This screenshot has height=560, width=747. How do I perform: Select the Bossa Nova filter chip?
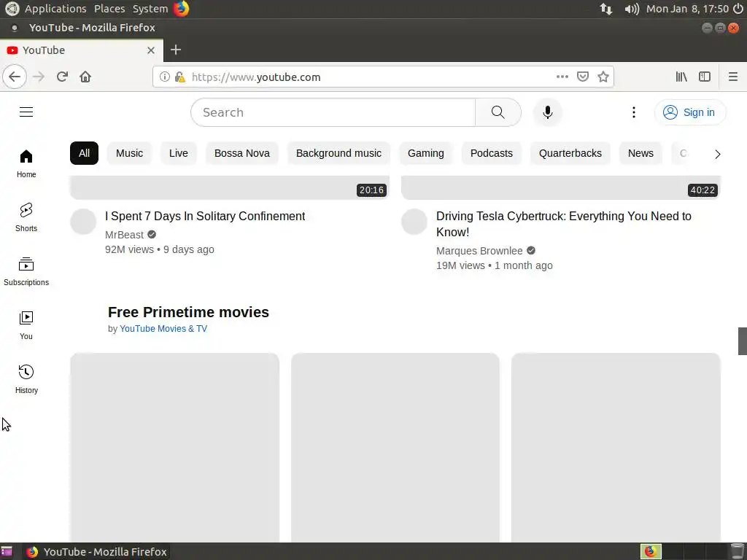pos(242,153)
